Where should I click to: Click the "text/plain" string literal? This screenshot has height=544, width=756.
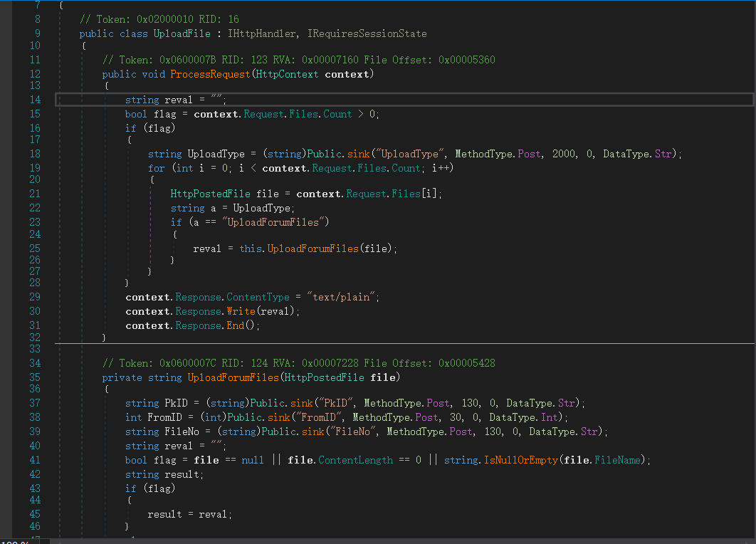(342, 298)
